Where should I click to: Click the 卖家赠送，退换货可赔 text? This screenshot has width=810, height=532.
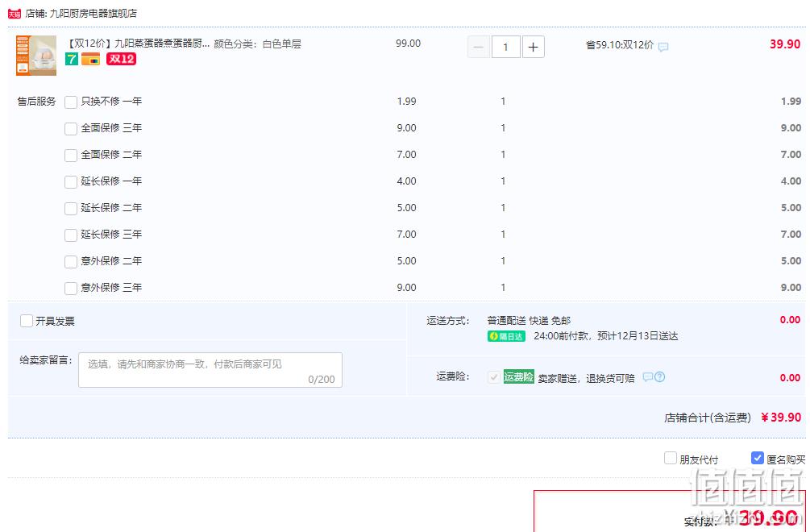(x=586, y=379)
